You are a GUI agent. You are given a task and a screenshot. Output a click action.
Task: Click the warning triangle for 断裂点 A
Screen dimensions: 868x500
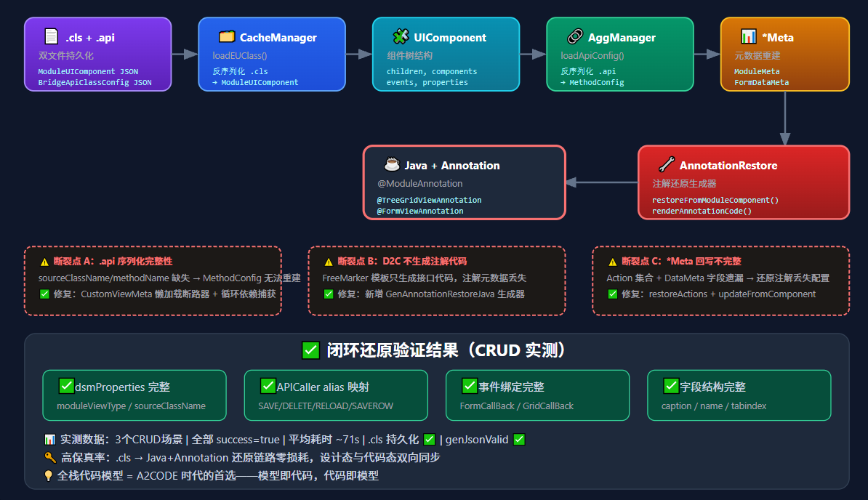coord(44,262)
